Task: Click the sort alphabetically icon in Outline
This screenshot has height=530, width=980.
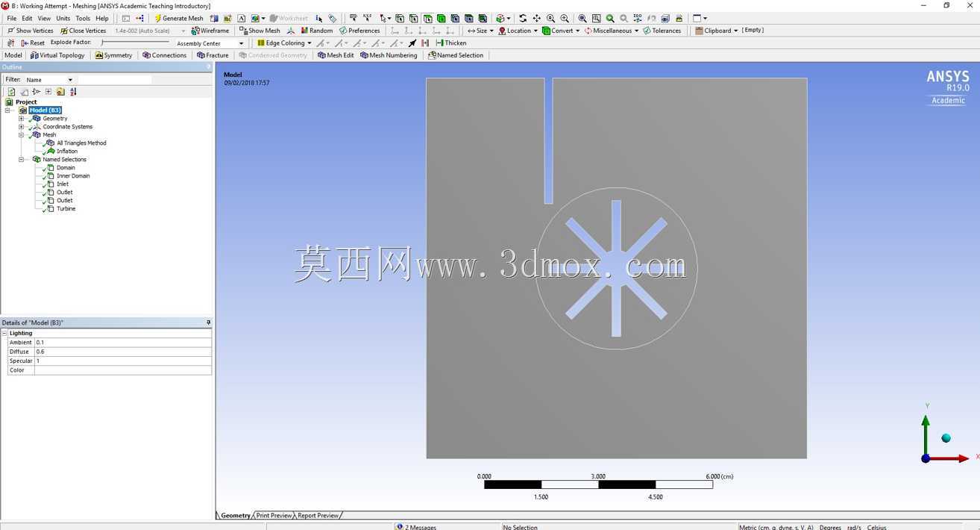Action: click(73, 92)
